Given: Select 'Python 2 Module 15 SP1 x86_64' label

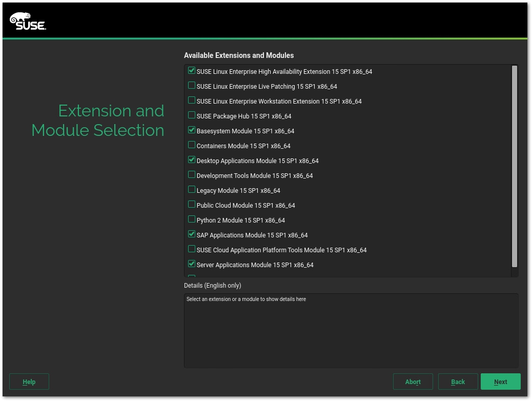Looking at the screenshot, I should pos(241,220).
